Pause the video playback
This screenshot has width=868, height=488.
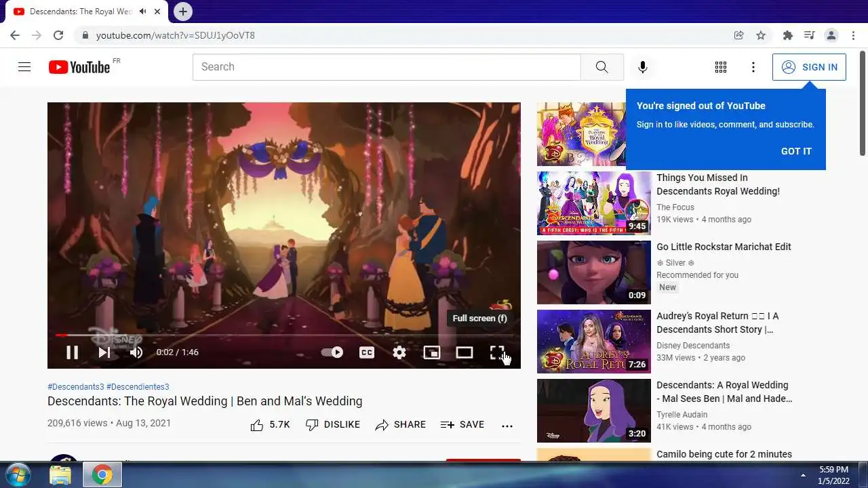pyautogui.click(x=72, y=352)
